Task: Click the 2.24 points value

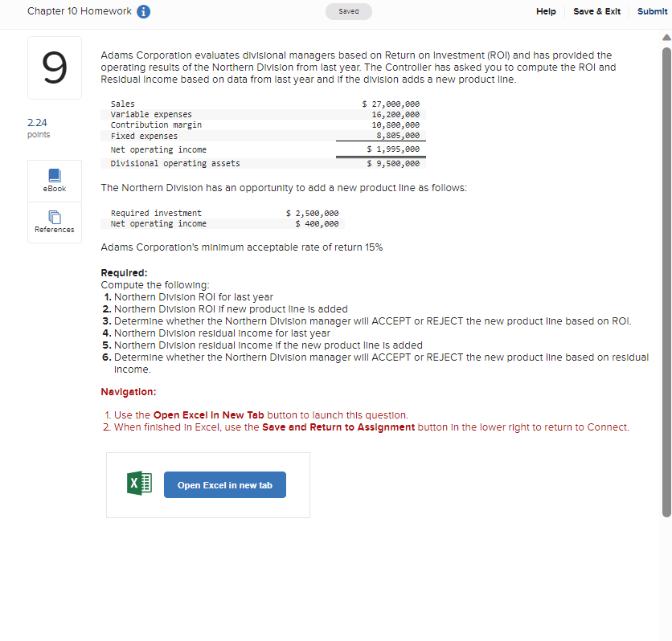Action: tap(37, 123)
